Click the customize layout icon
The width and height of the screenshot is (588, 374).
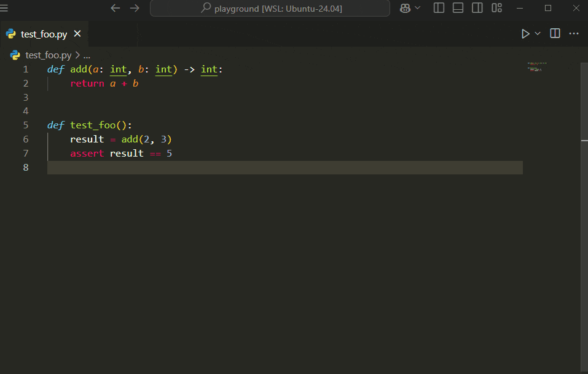pos(496,8)
